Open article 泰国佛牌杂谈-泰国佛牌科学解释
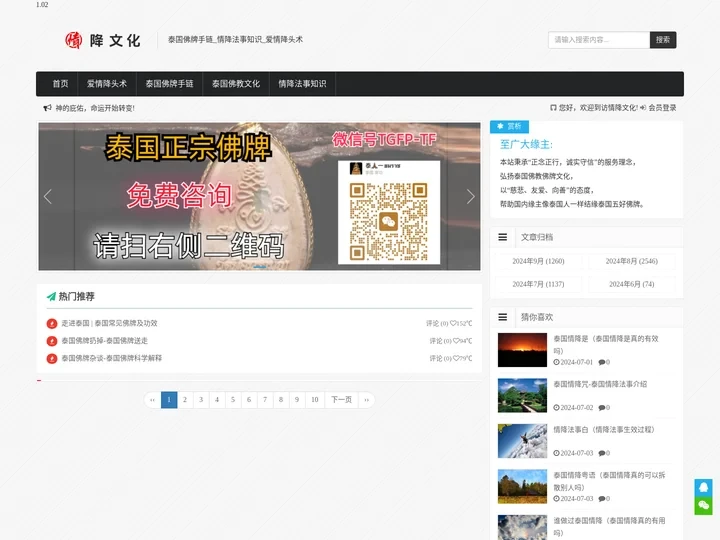Image resolution: width=720 pixels, height=540 pixels. pyautogui.click(x=112, y=358)
